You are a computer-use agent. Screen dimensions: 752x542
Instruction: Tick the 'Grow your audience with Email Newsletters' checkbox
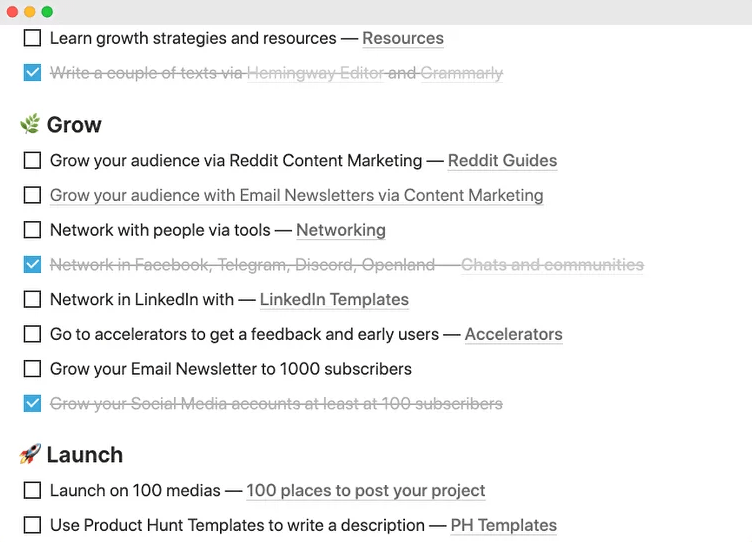[x=32, y=195]
